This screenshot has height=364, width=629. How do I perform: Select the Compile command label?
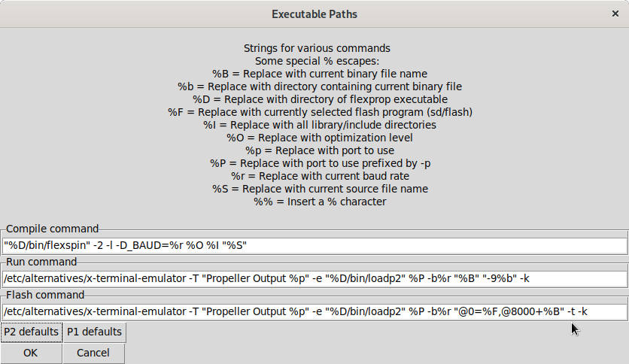pos(53,229)
